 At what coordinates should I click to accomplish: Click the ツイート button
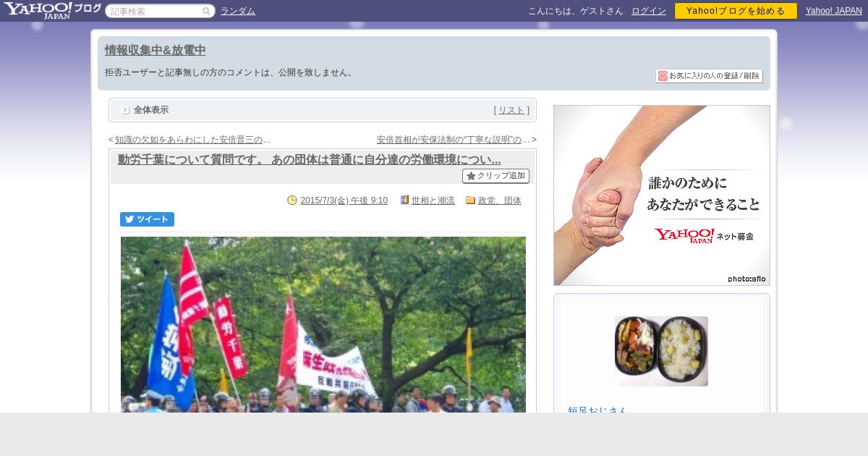147,219
